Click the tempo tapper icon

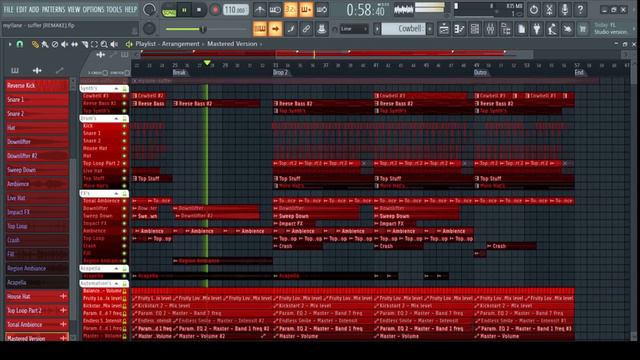pyautogui.click(x=552, y=29)
